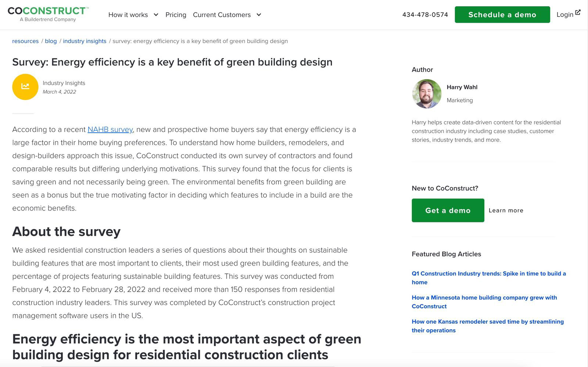Viewport: 588px width, 367px height.
Task: Click the Harry Wahl author name
Action: (462, 87)
